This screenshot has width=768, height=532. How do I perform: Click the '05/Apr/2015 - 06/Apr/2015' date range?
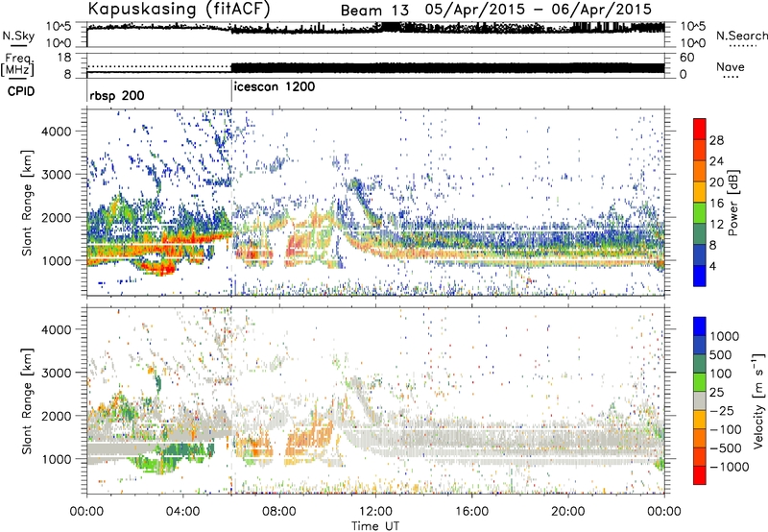coord(539,10)
